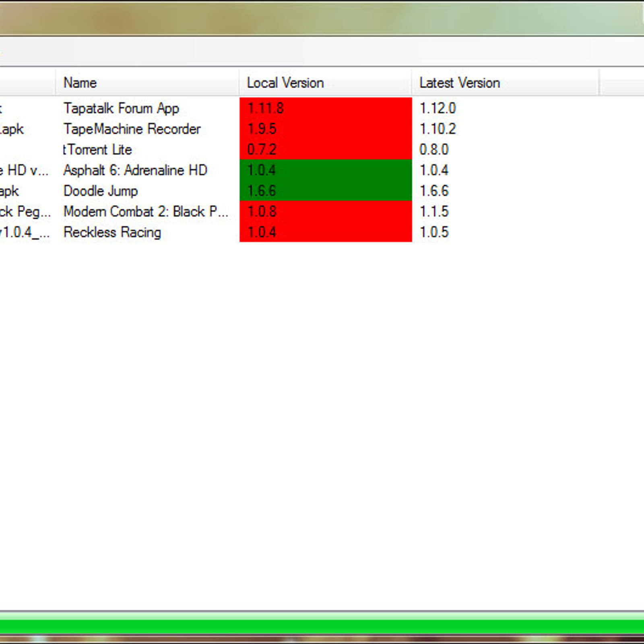The image size is (644, 644).
Task: Sort by Local Version column header
Action: (325, 83)
